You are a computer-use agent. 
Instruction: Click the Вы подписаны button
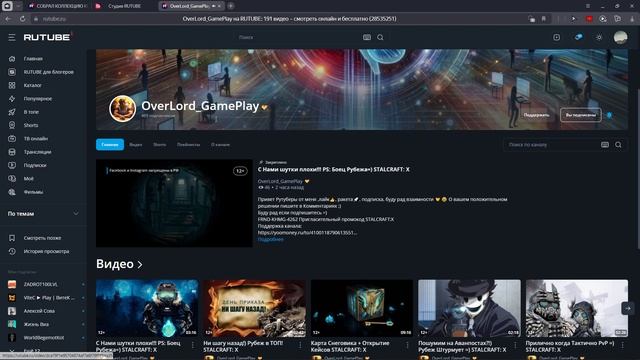coord(580,115)
